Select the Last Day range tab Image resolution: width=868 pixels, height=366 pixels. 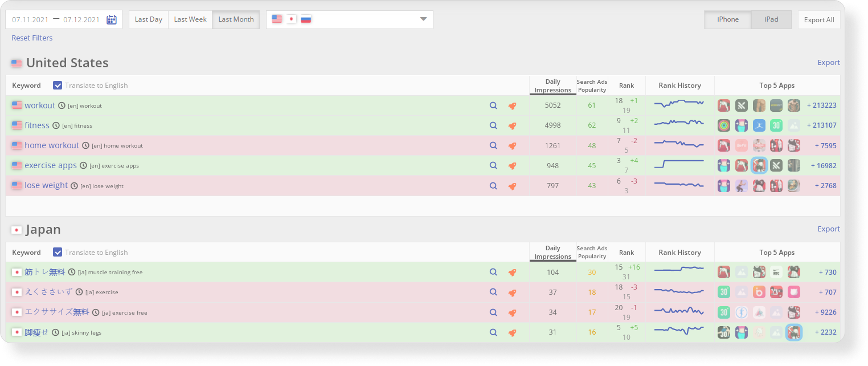(149, 19)
